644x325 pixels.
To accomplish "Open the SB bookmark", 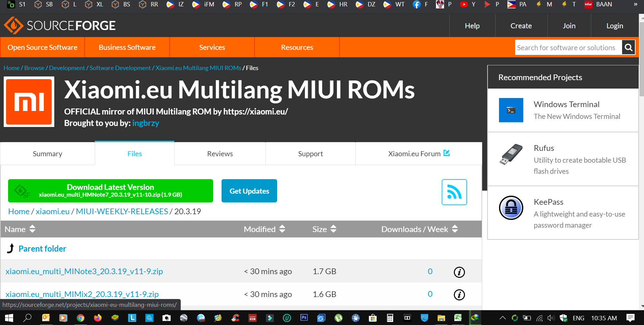I will (x=43, y=4).
